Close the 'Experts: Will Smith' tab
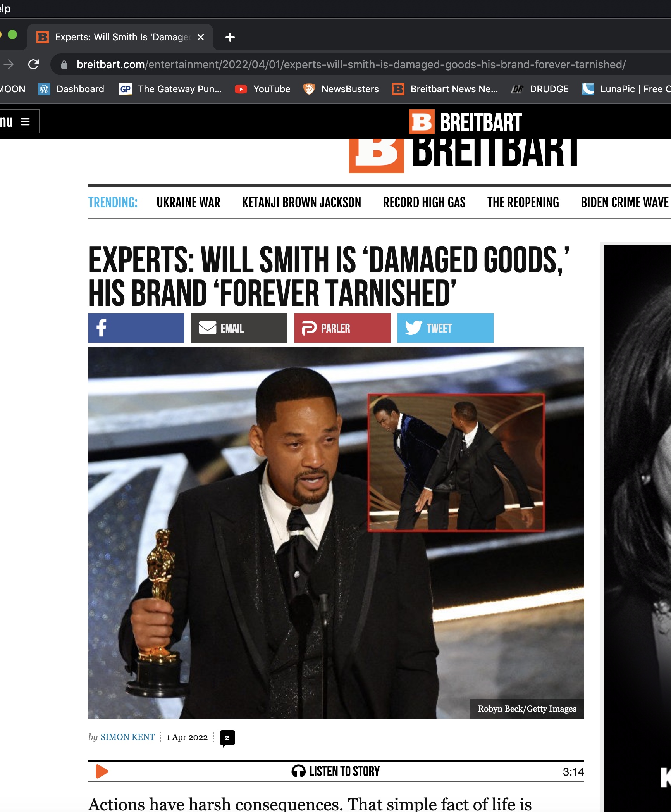671x812 pixels. click(x=201, y=37)
